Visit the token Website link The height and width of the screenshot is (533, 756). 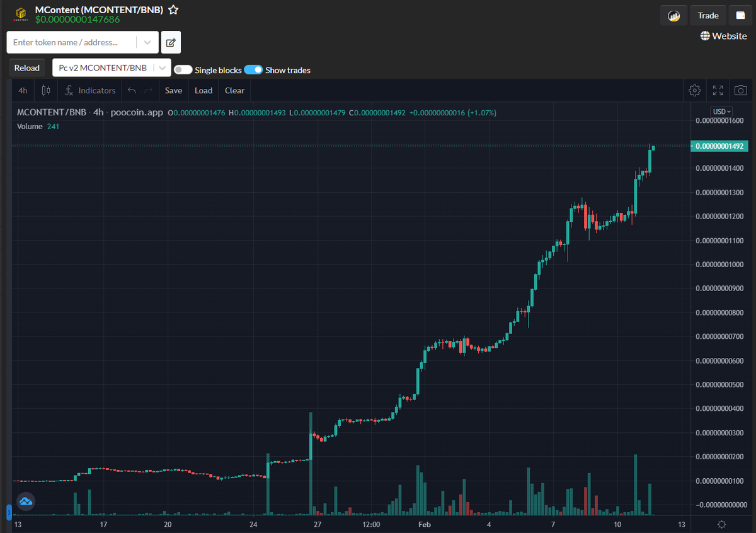(724, 36)
